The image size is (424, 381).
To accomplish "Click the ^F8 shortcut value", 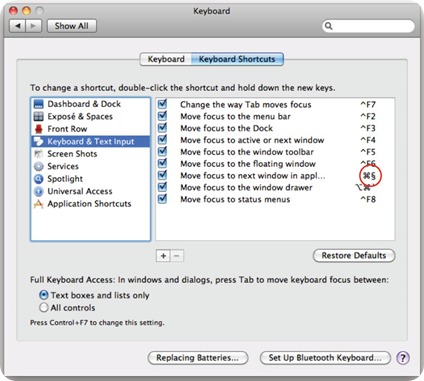I will [368, 199].
